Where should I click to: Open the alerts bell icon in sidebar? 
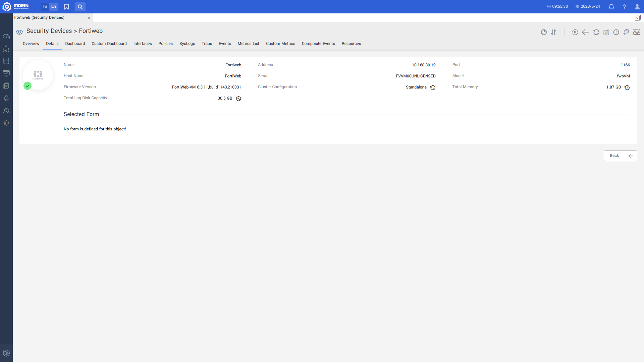pos(6,98)
